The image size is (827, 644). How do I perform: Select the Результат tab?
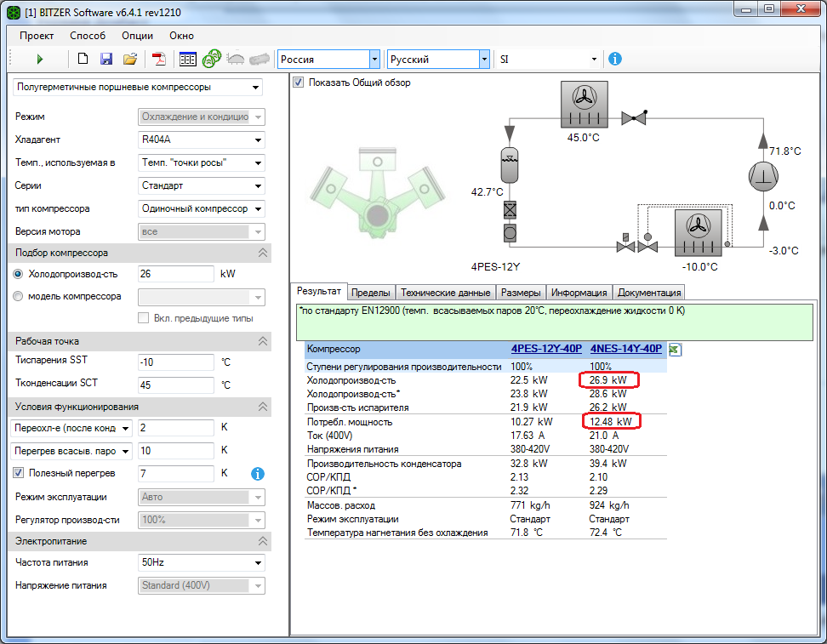tap(318, 291)
